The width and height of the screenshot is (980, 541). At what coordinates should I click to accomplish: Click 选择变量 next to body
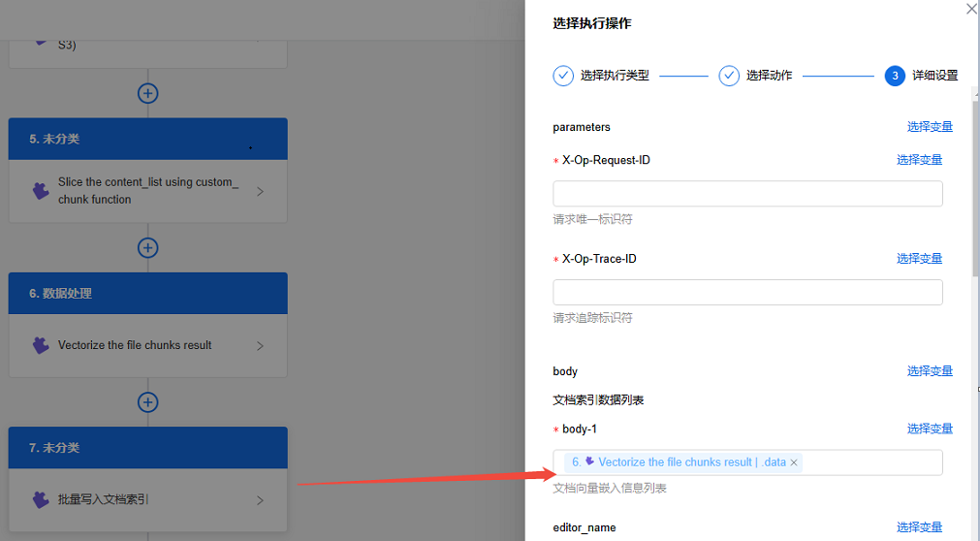930,371
